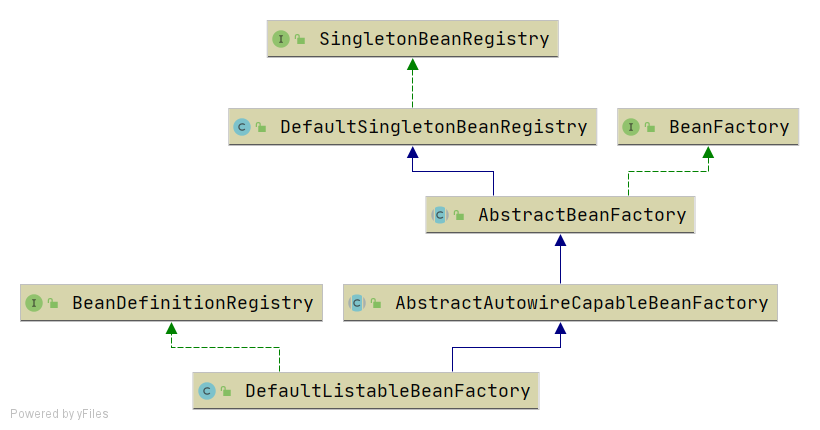Select the AbstractBeanFactory node label
The width and height of the screenshot is (820, 430).
[x=582, y=214]
